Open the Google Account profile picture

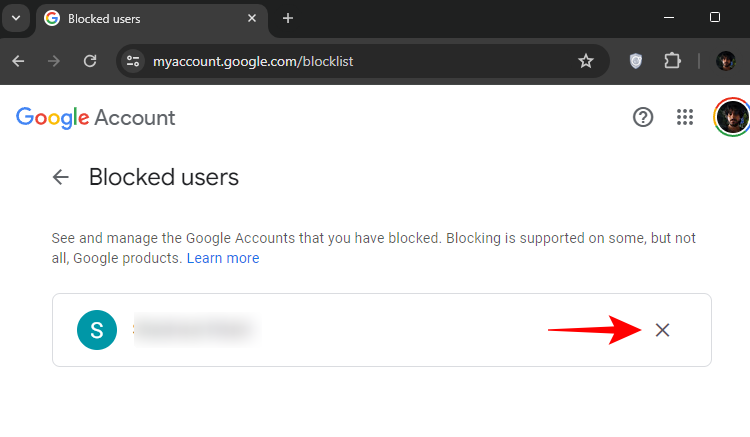[x=731, y=117]
